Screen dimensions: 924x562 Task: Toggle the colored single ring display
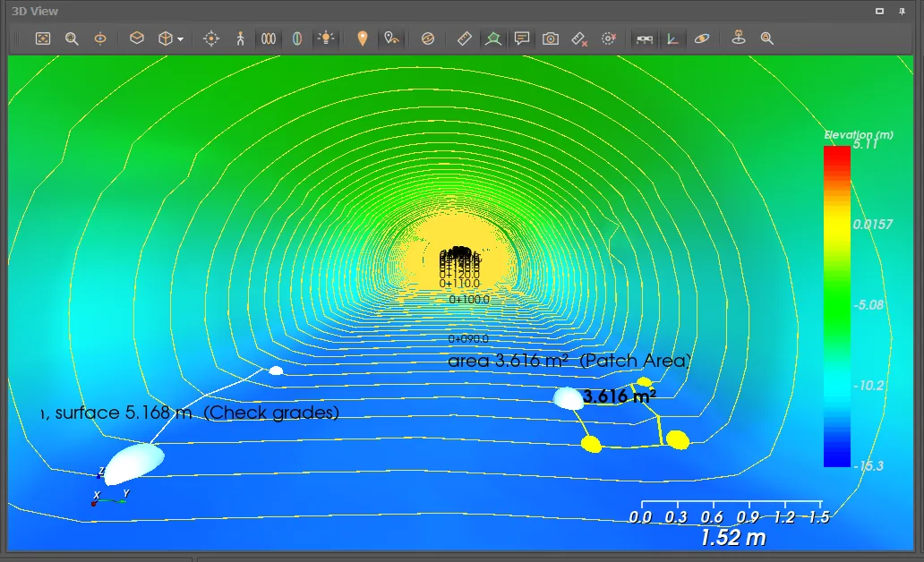pyautogui.click(x=297, y=38)
